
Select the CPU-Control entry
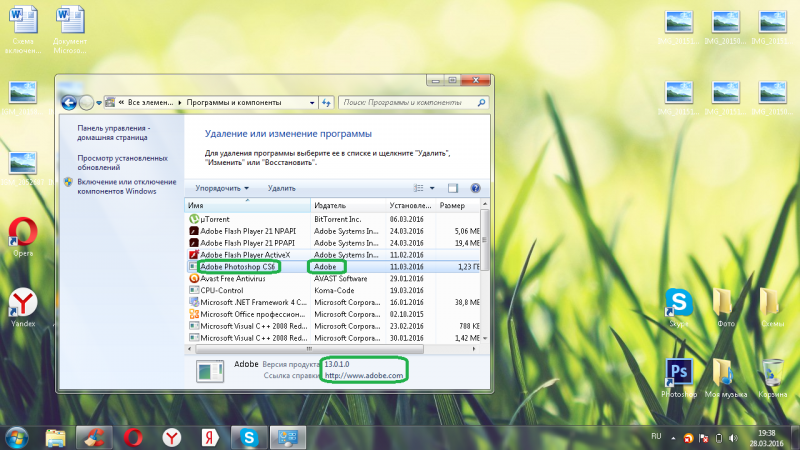[332, 290]
